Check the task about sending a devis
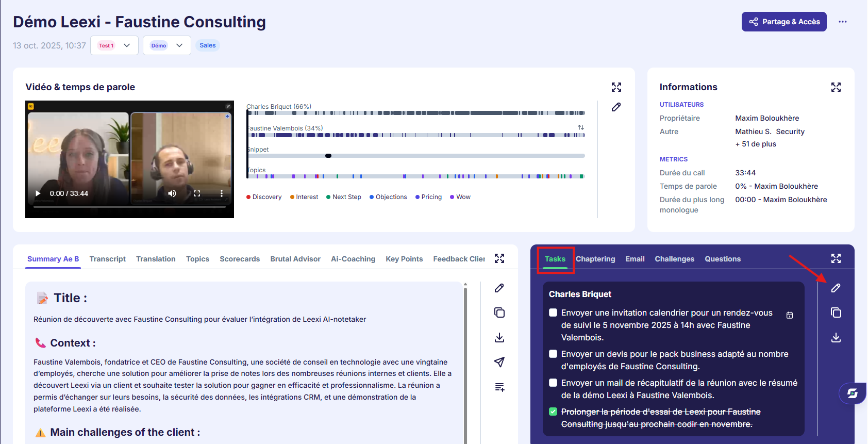This screenshot has height=444, width=868. [x=553, y=354]
